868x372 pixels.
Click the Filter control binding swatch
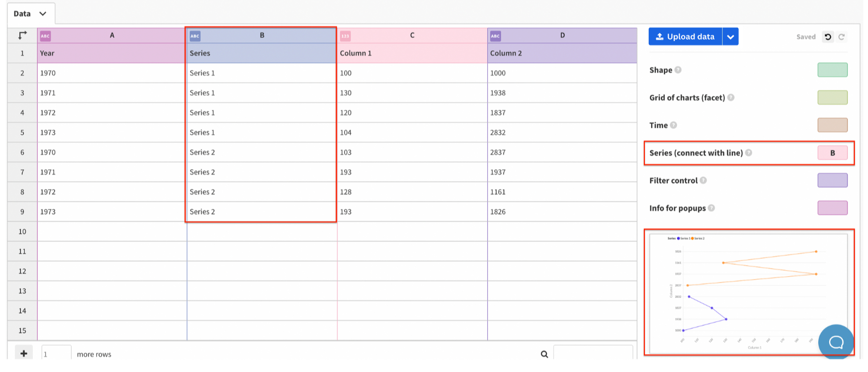click(x=832, y=181)
